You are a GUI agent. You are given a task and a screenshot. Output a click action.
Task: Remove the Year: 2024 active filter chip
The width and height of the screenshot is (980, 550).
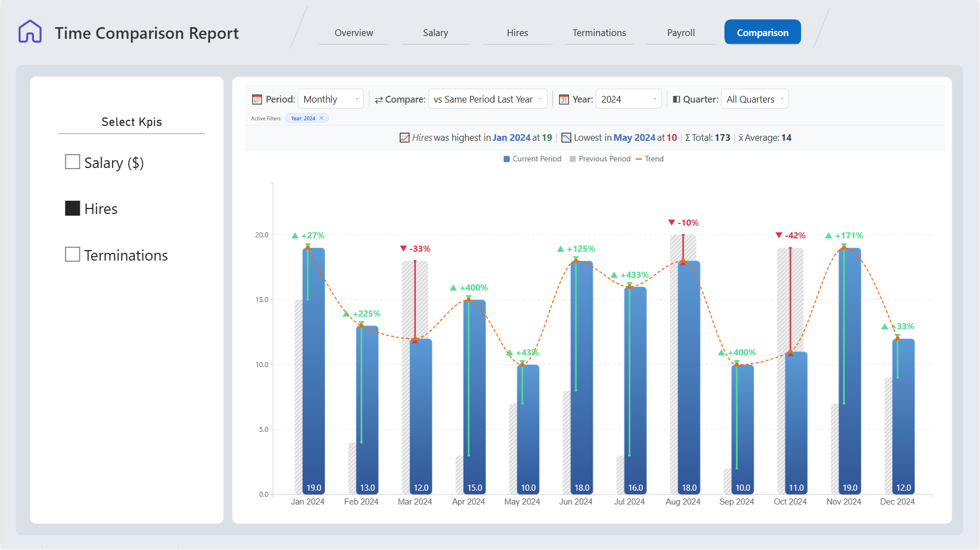[321, 118]
